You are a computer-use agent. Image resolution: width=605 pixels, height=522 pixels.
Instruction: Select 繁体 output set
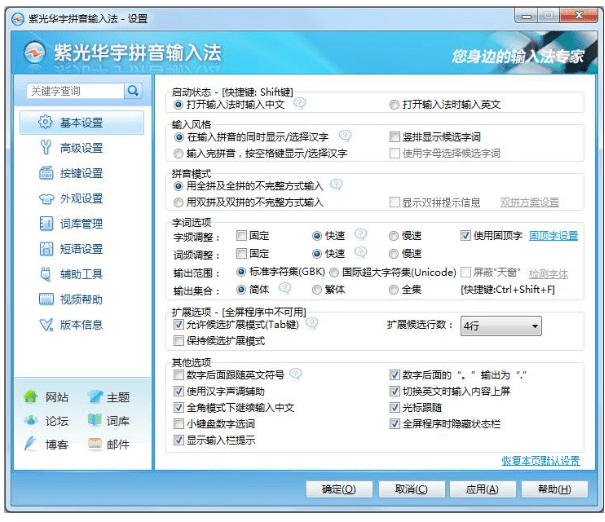pos(316,290)
